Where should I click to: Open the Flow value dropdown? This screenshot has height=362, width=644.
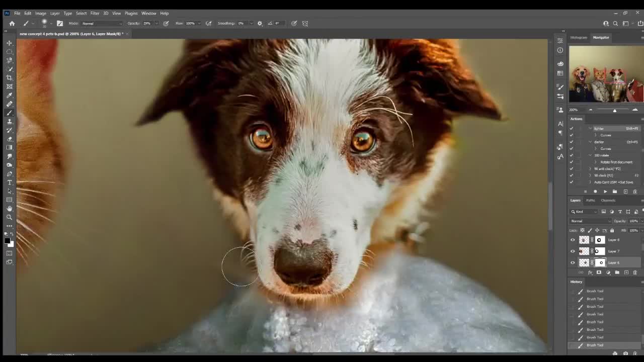(x=199, y=23)
